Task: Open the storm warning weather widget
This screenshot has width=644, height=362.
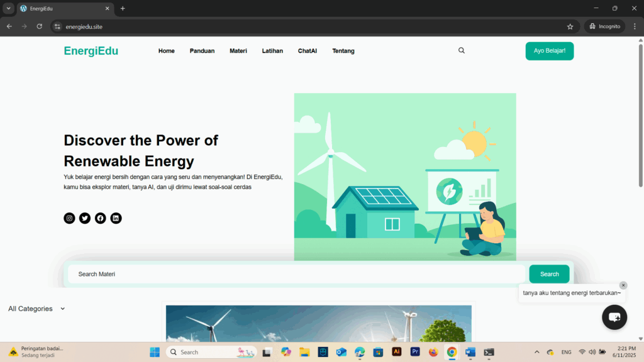Action: 36,352
